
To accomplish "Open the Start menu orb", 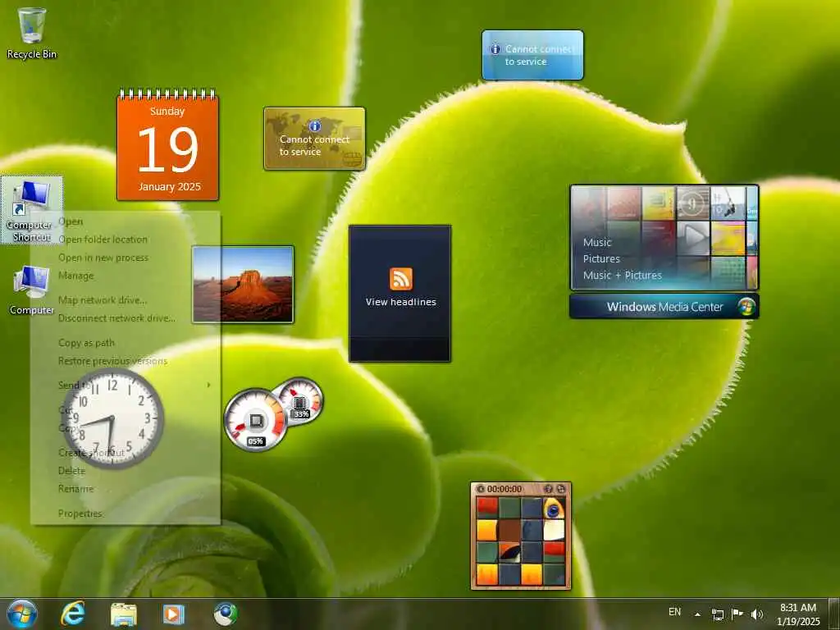I will pyautogui.click(x=22, y=614).
